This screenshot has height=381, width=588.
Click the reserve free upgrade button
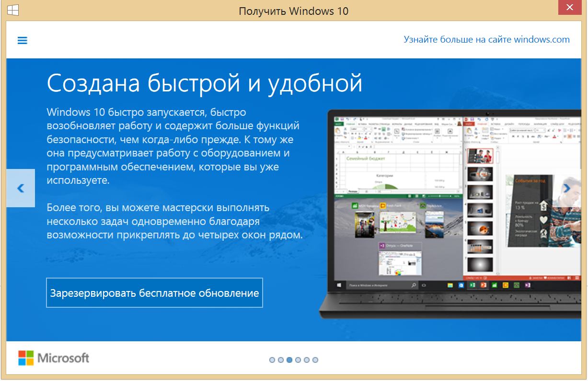(x=154, y=293)
